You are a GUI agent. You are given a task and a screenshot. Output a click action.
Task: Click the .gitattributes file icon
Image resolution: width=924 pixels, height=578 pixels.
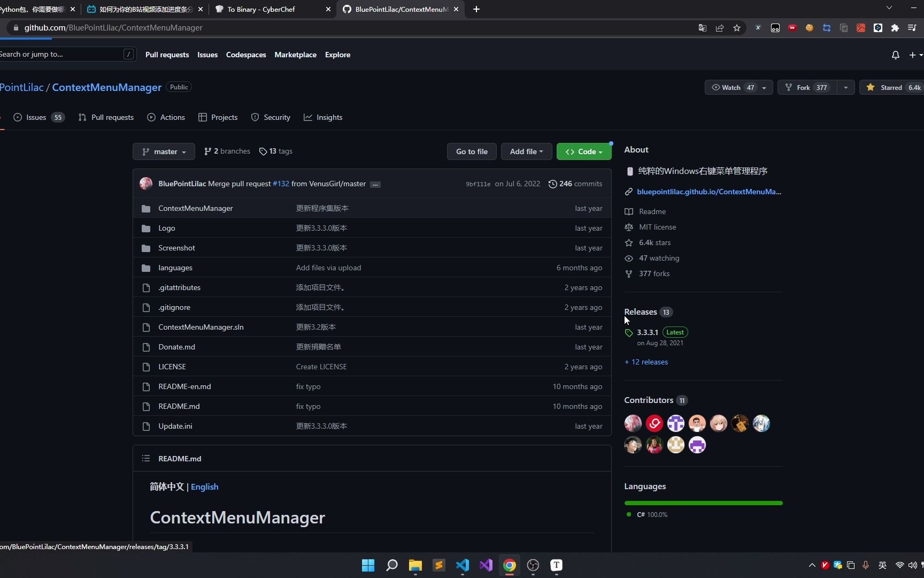[146, 287]
